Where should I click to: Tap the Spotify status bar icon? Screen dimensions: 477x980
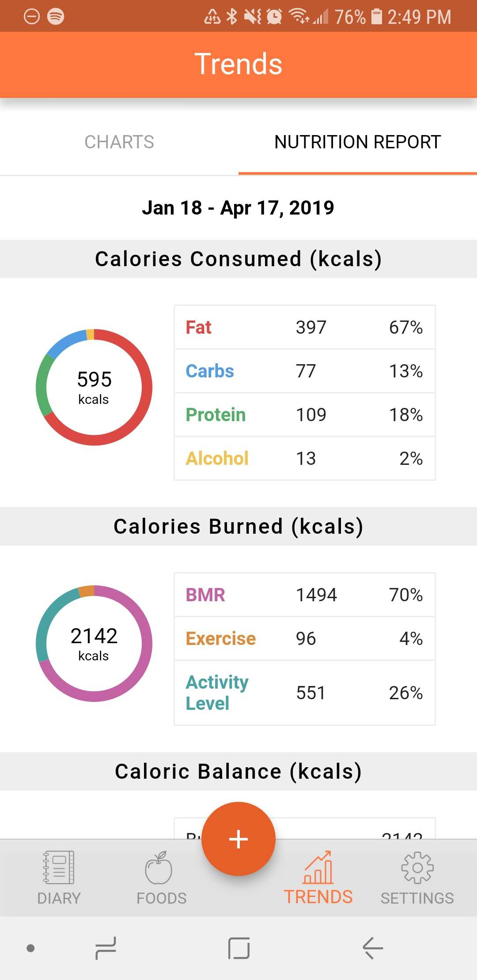[56, 16]
